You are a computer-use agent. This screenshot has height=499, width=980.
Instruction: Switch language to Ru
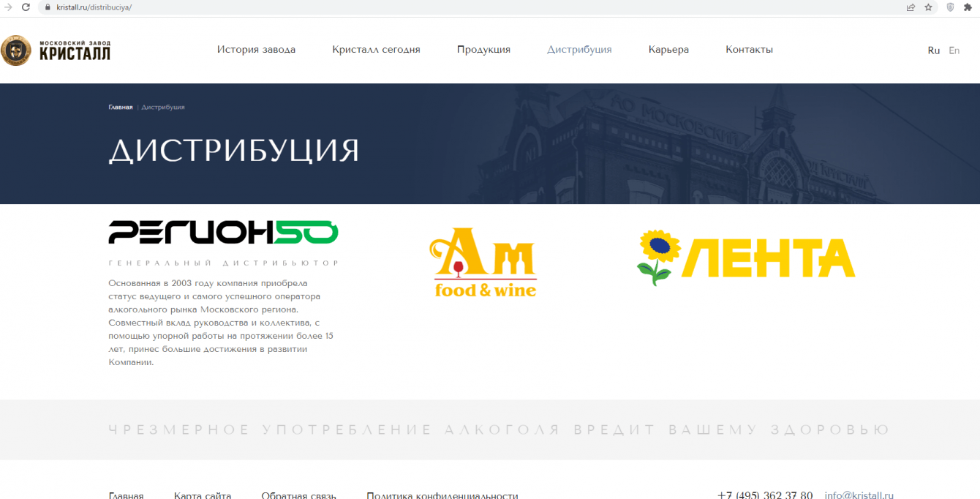pos(933,50)
